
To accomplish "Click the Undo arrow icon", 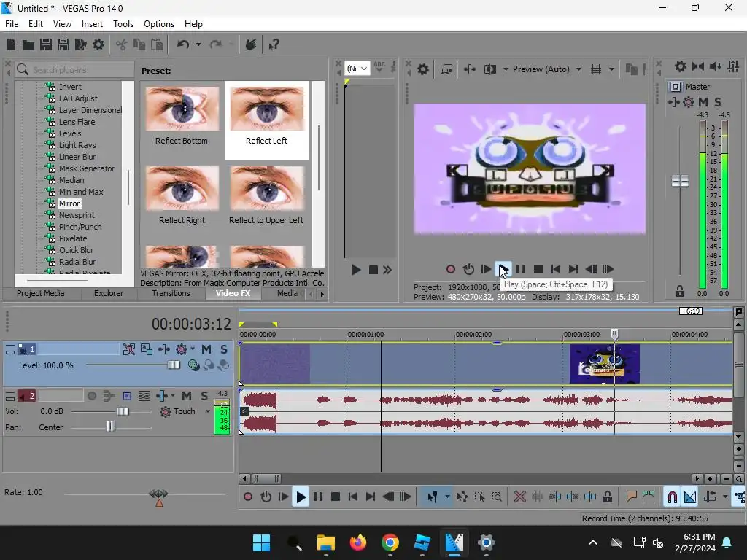I will [x=183, y=44].
